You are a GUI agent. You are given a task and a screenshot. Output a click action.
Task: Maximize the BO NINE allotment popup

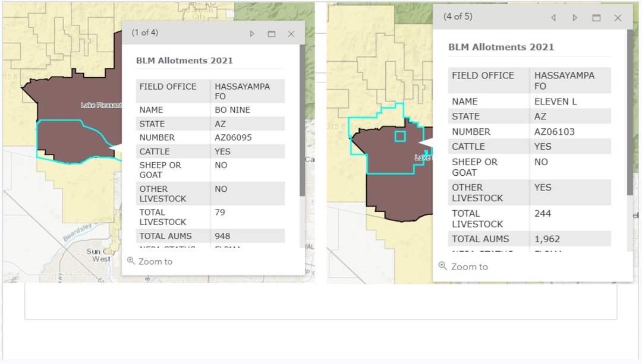pyautogui.click(x=272, y=34)
